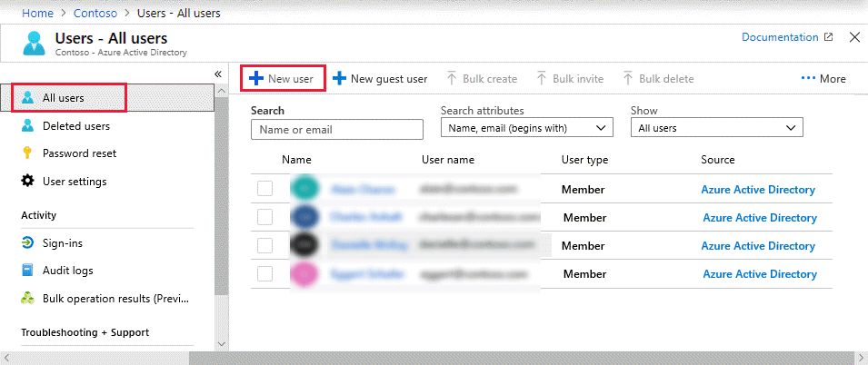Viewport: 868px width, 365px height.
Task: Tick the second user row checkbox
Action: coord(264,217)
